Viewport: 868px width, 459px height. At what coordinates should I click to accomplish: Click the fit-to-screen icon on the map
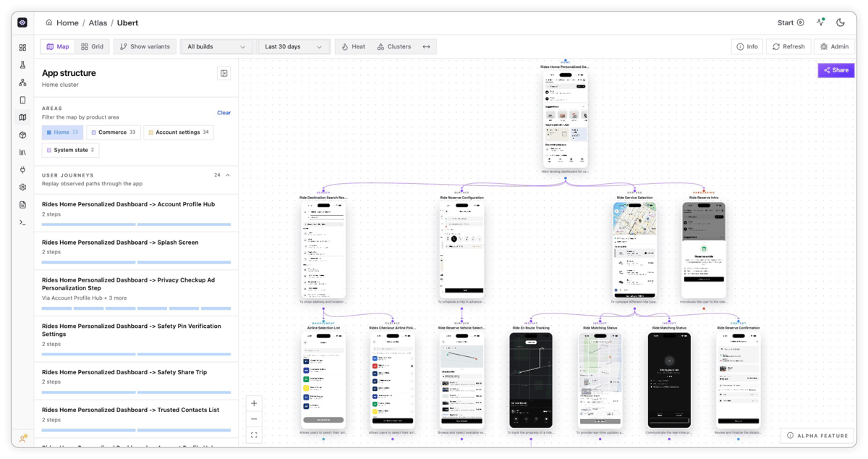point(254,435)
